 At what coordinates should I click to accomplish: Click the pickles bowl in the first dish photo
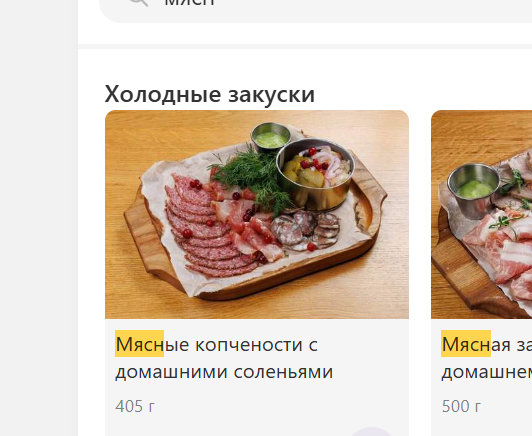(x=315, y=173)
